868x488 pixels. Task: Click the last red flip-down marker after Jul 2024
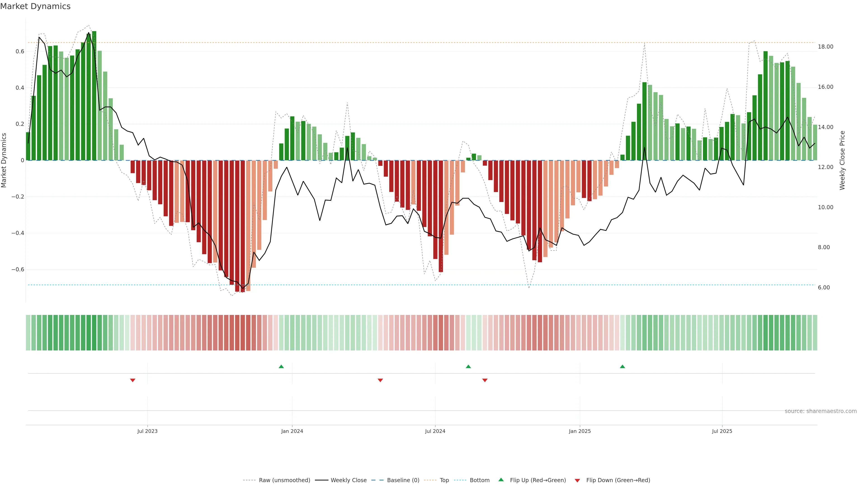tap(485, 380)
